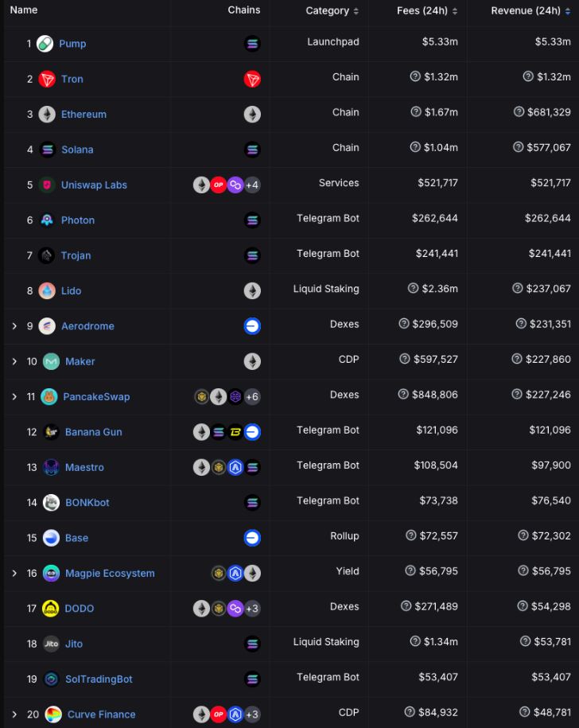Open the Photon protocol link
Screen dimensions: 579x728
click(x=78, y=220)
